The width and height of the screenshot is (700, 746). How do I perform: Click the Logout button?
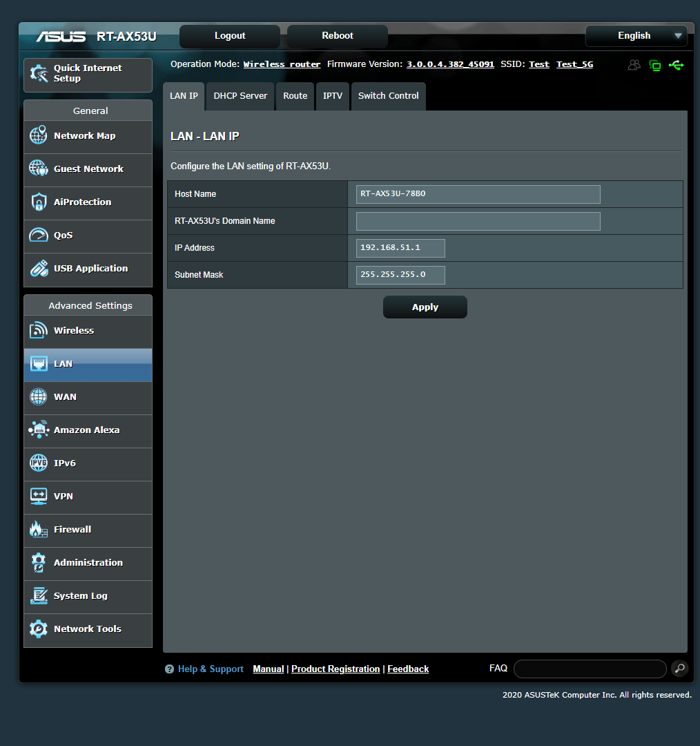[x=230, y=36]
